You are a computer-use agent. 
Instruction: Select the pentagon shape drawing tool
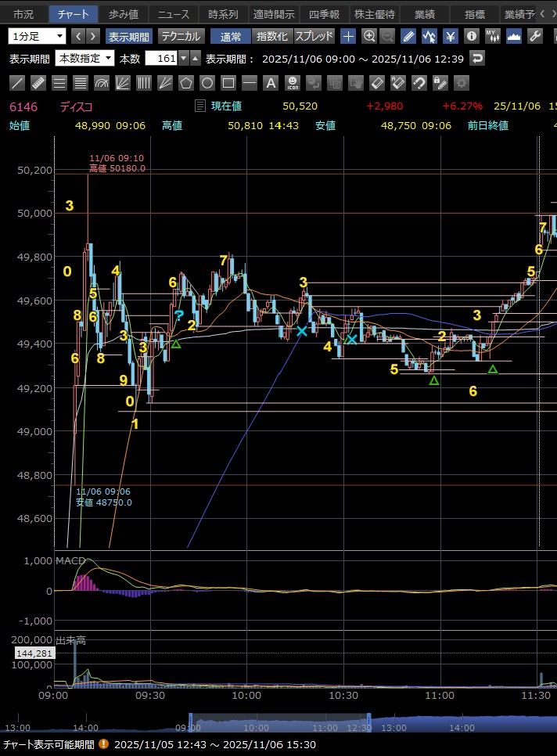pos(186,83)
